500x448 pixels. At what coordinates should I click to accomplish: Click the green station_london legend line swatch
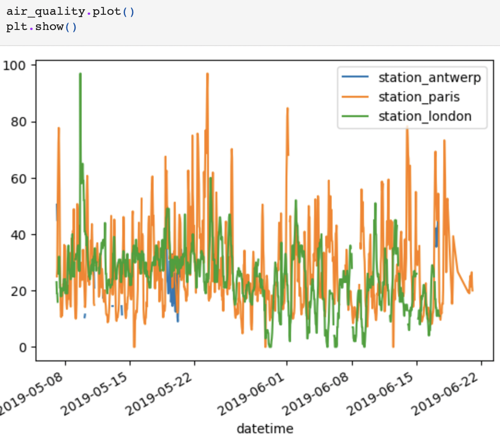pos(355,116)
